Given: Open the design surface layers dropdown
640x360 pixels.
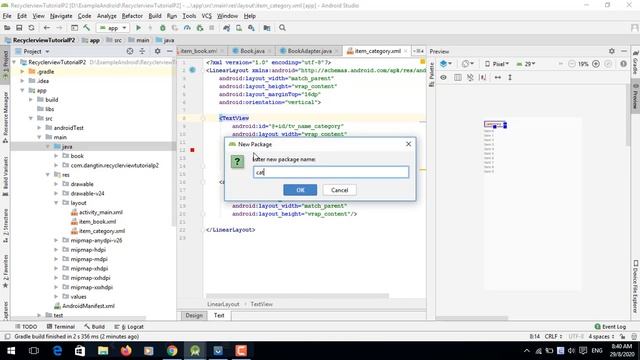Looking at the screenshot, I should 446,64.
